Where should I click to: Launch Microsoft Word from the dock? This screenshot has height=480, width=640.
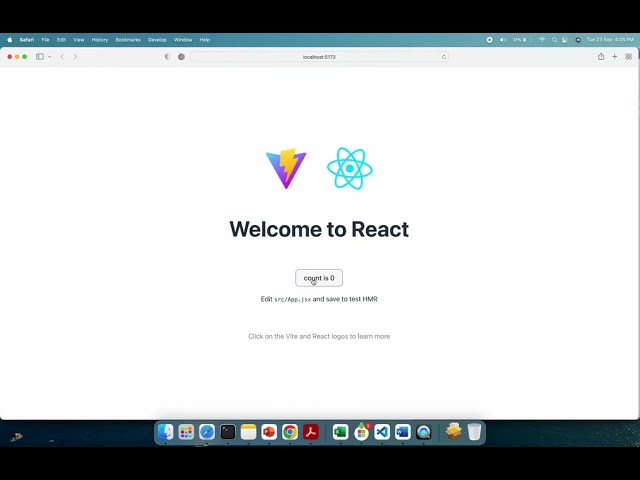tap(403, 432)
